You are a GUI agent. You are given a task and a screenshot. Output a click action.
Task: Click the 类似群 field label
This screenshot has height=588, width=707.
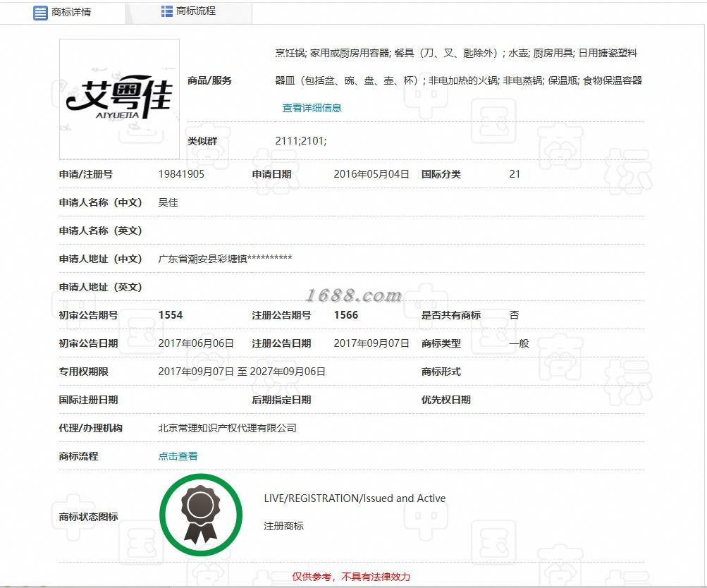click(202, 141)
